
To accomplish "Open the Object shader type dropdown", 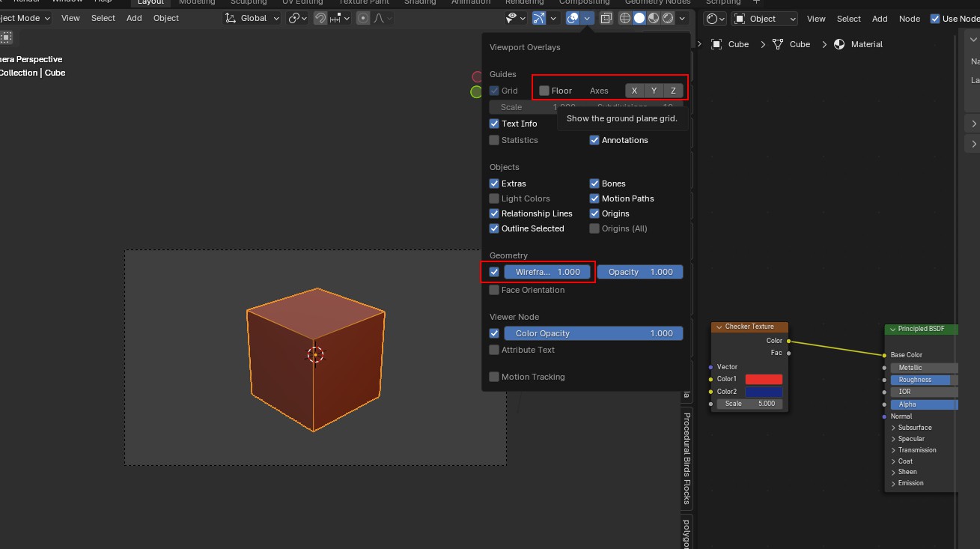I will coord(764,19).
